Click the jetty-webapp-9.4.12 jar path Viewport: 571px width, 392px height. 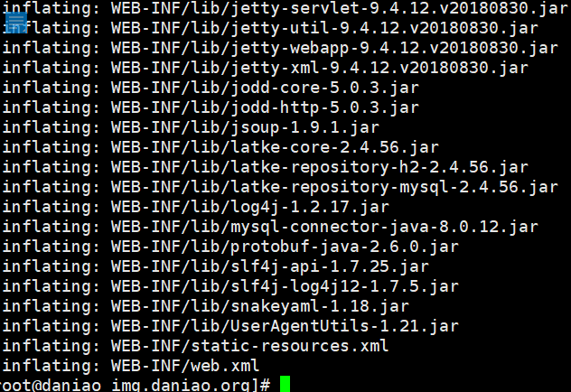(x=334, y=48)
